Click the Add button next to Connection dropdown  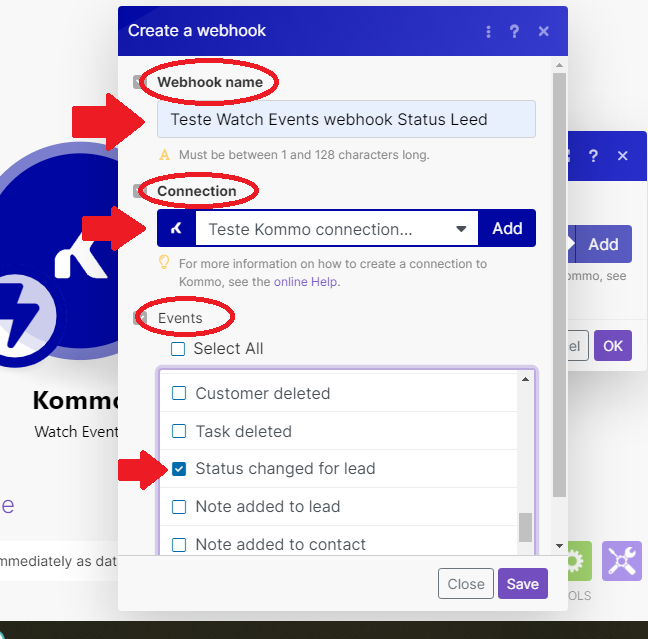pos(507,228)
